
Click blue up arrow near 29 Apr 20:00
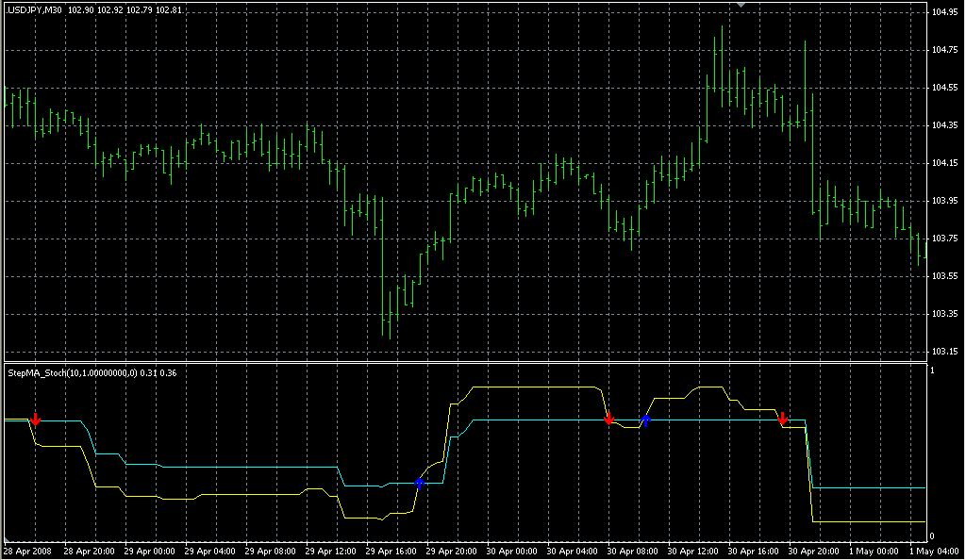point(419,481)
